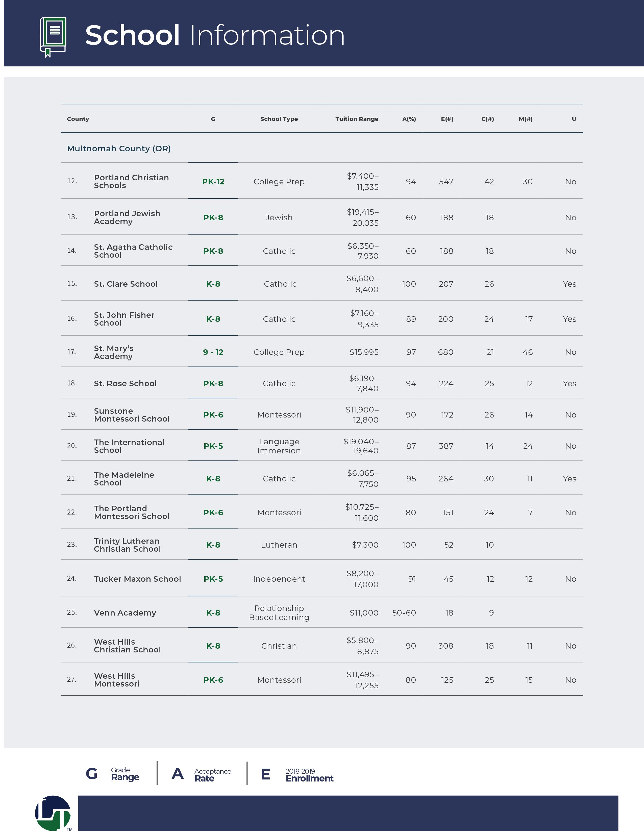The height and width of the screenshot is (831, 644).
Task: Select the Multnomah County (OR) section heading
Action: [x=119, y=149]
